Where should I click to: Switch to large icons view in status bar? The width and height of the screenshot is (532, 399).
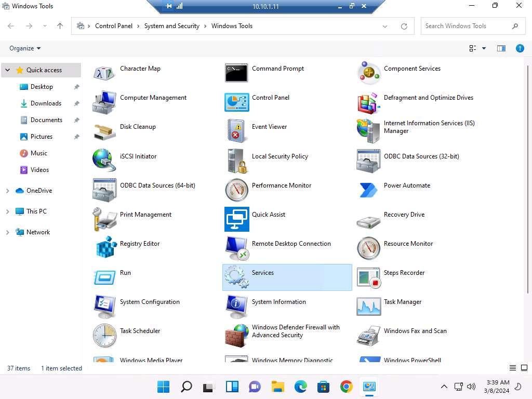click(x=523, y=368)
